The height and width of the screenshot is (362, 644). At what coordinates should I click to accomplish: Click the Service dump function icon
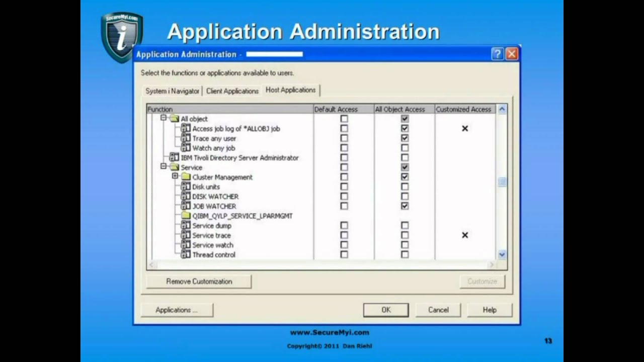click(186, 226)
